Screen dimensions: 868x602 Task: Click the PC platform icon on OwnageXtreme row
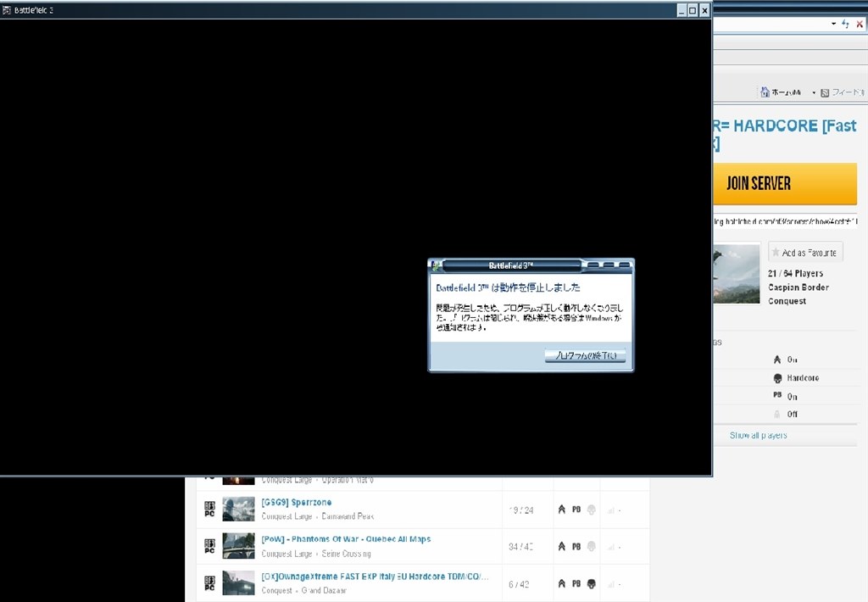point(209,583)
